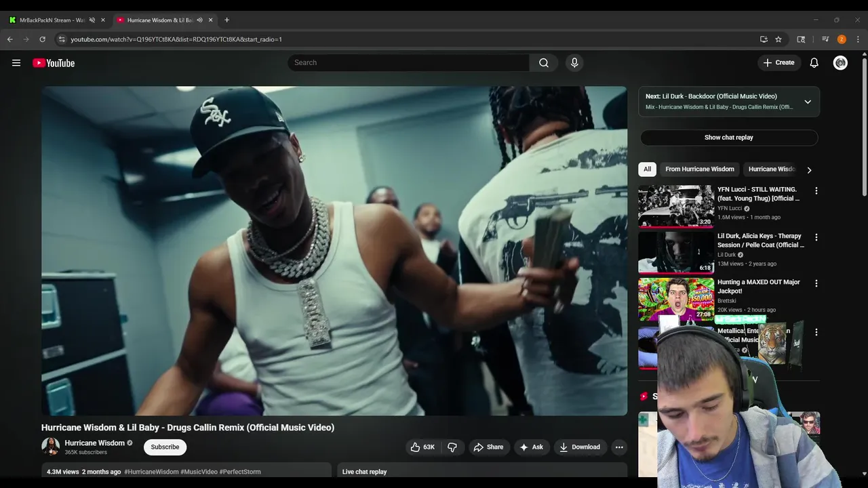Open the browser profile avatar
This screenshot has width=868, height=488.
click(x=842, y=39)
